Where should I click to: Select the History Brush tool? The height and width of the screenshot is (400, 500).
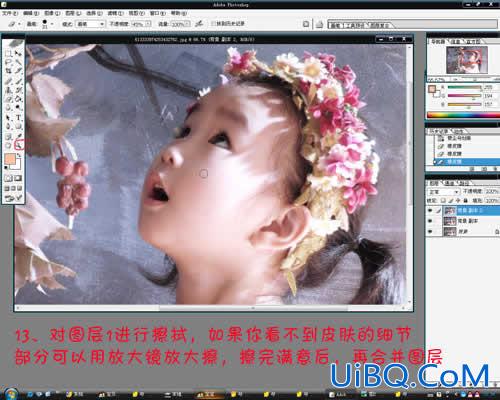click(x=18, y=90)
